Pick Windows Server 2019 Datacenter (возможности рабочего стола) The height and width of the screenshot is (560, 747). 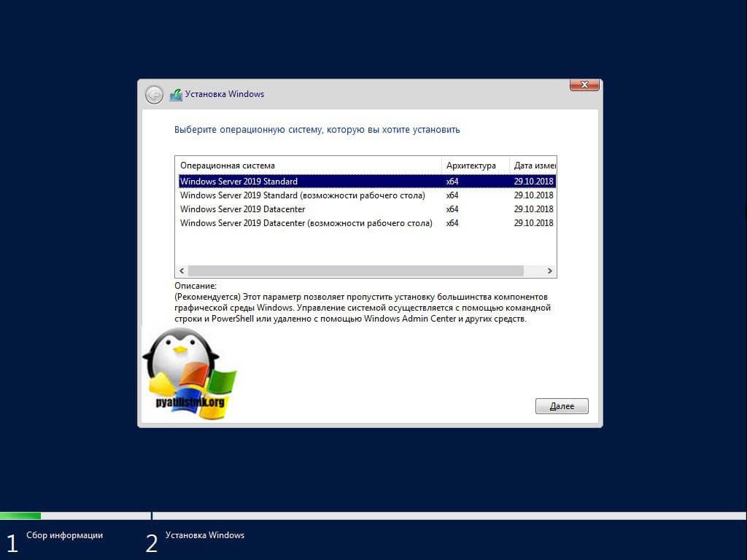point(306,223)
